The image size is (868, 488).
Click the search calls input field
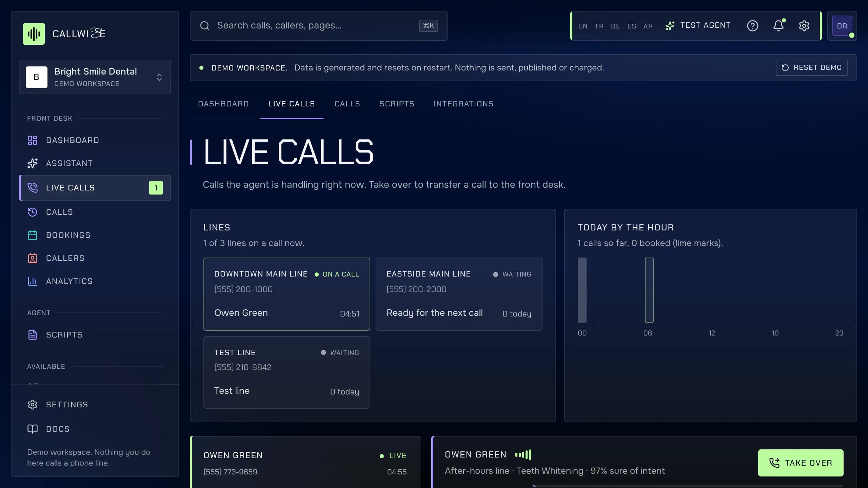(x=318, y=26)
